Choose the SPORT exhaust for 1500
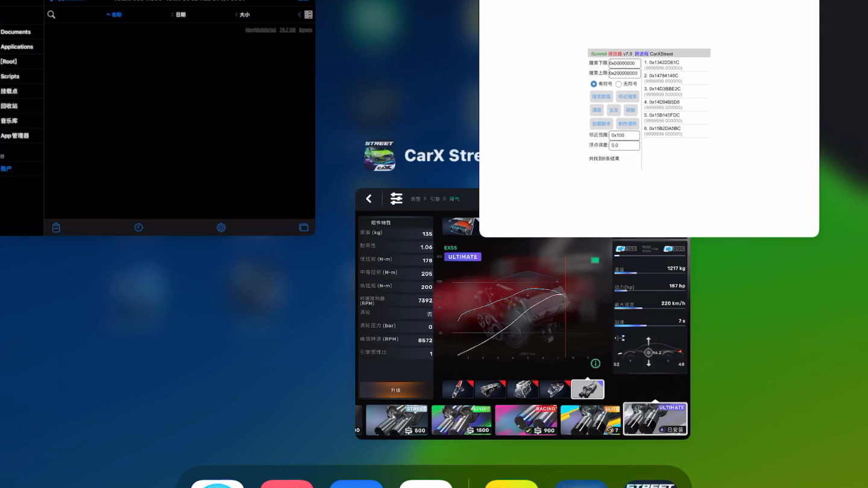The width and height of the screenshot is (868, 488). pos(461,419)
